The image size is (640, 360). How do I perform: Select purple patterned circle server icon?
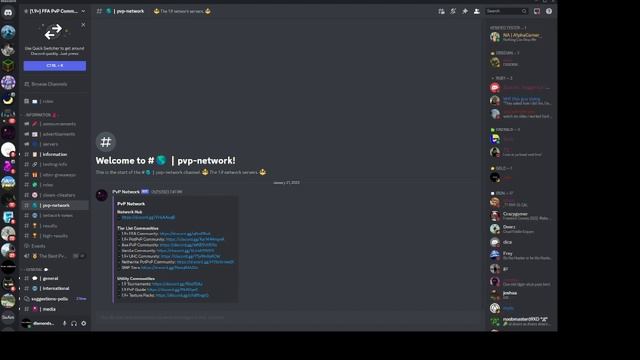click(8, 82)
